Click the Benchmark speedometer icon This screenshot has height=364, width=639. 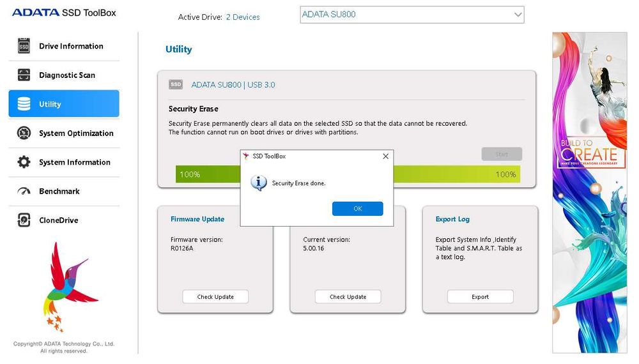tap(24, 191)
